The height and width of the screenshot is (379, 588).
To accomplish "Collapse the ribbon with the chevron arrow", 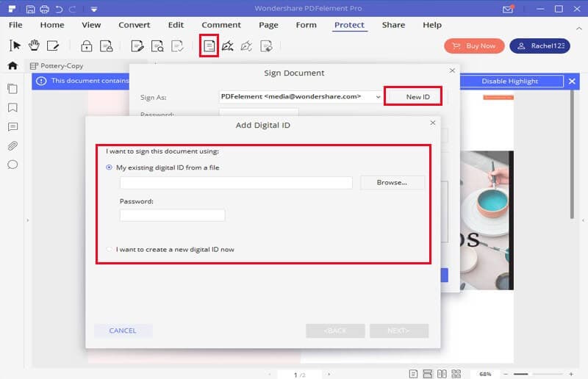I will click(x=579, y=29).
